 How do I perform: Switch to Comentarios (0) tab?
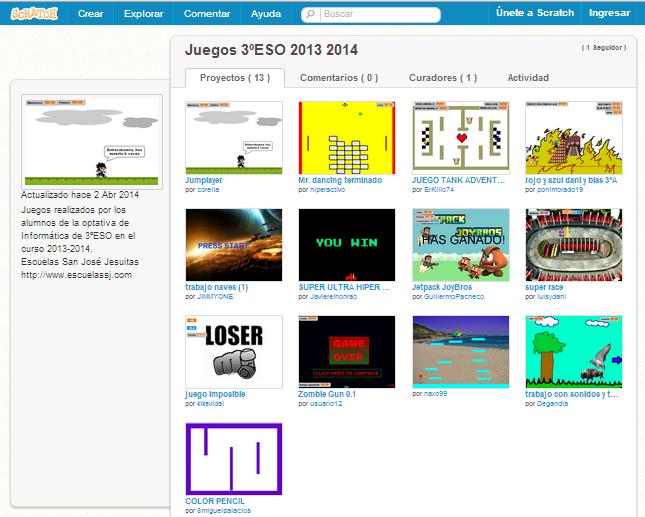pos(339,78)
